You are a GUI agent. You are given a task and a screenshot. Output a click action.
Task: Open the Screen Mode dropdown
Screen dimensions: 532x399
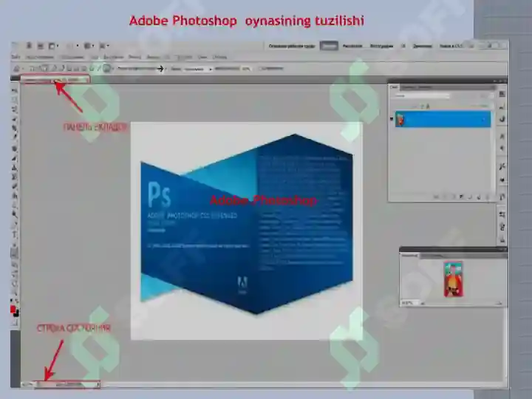click(104, 46)
